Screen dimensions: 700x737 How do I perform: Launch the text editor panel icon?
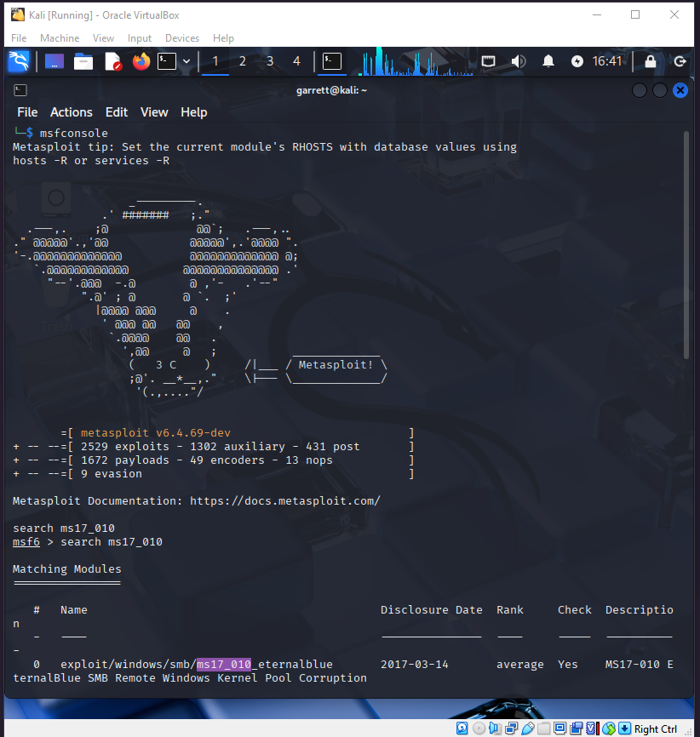tap(113, 61)
